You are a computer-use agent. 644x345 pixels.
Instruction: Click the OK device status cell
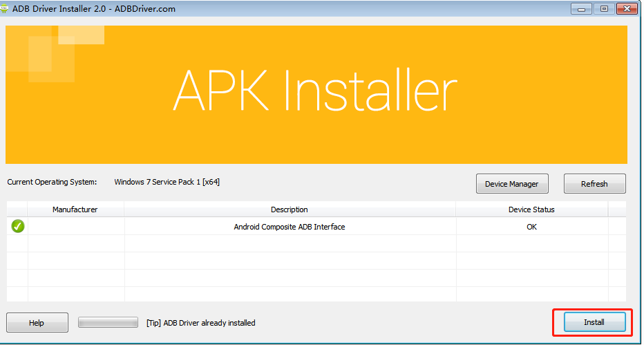pos(531,227)
